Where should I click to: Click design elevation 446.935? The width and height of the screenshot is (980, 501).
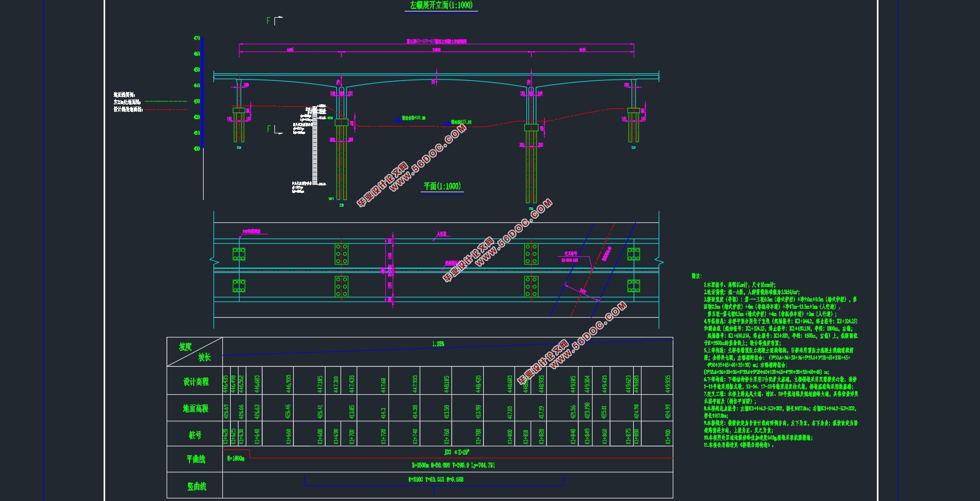coord(288,384)
